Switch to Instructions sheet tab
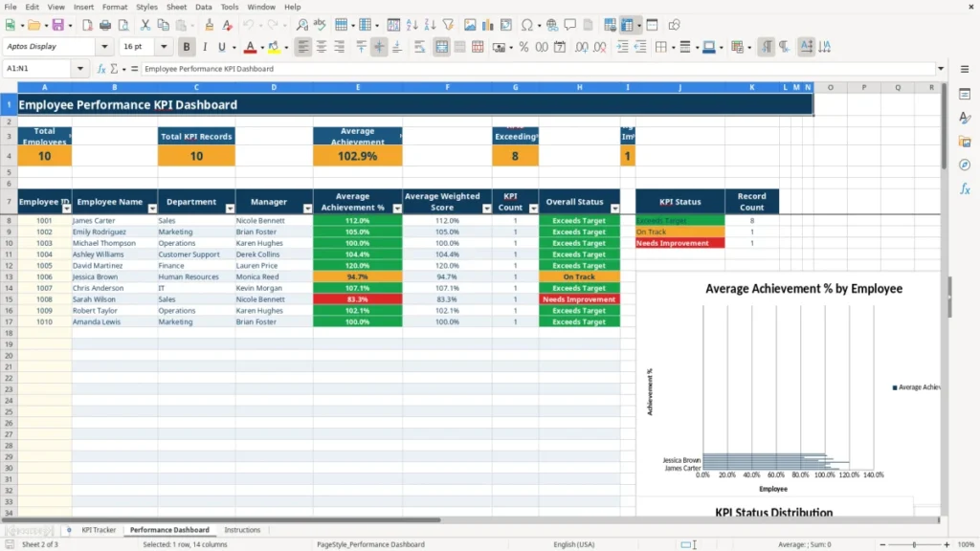Screen dimensions: 980x551 242,530
